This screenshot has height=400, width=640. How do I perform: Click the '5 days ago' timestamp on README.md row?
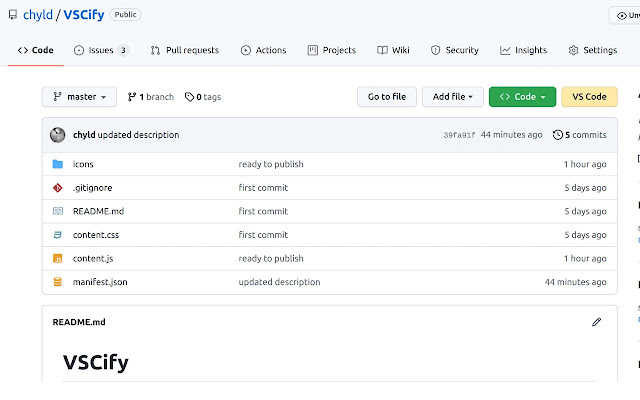pos(585,211)
